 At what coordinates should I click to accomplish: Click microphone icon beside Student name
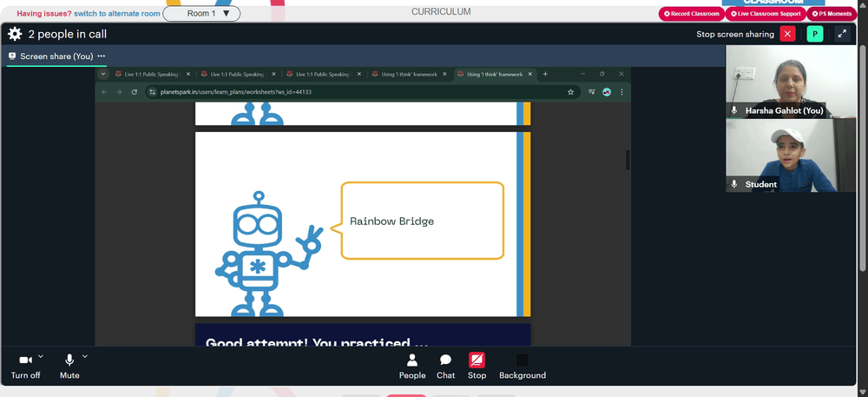point(734,184)
